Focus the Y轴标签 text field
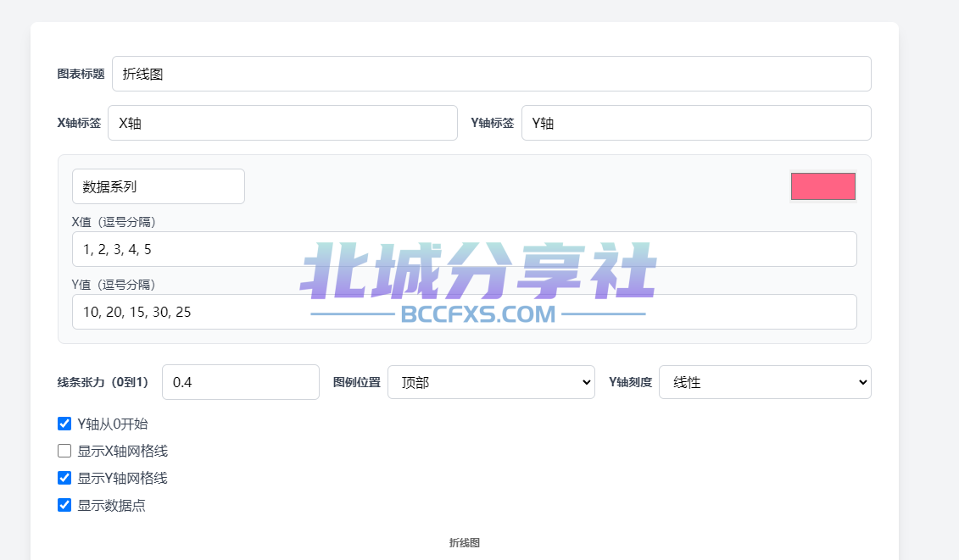 [x=696, y=123]
